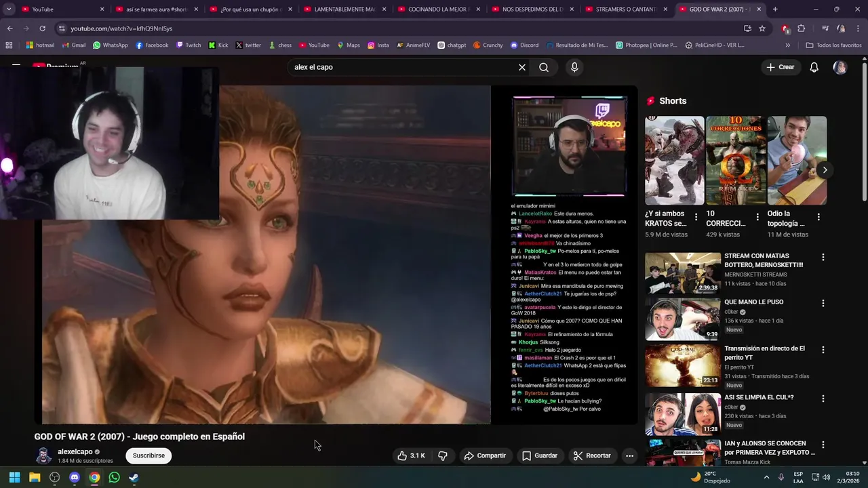The width and height of the screenshot is (868, 488).
Task: Open browser extensions puzzle icon
Action: (x=802, y=28)
